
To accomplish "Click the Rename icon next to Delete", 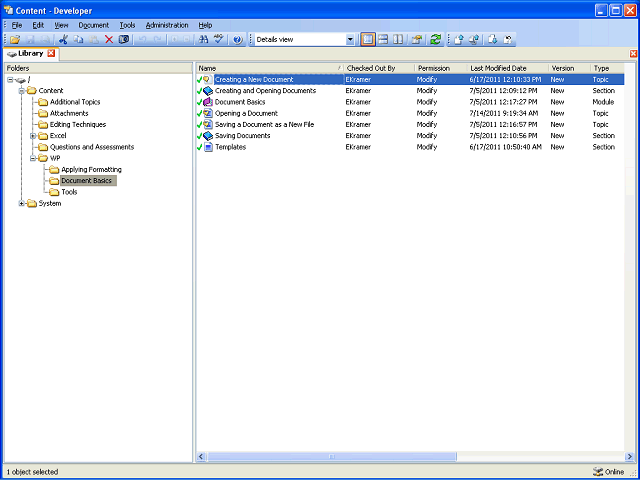I will click(x=124, y=40).
